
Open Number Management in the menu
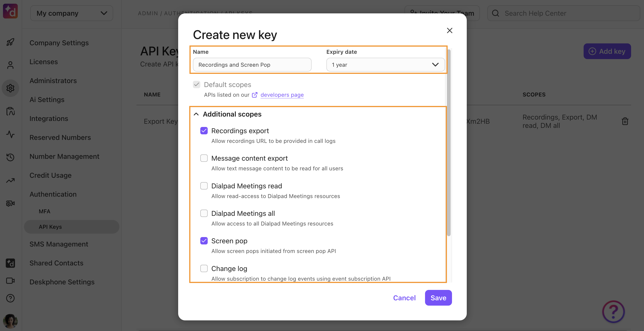click(x=64, y=156)
